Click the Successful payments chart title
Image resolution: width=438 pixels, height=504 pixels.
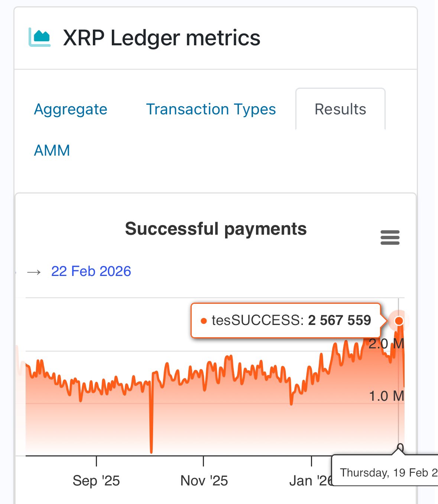(216, 229)
